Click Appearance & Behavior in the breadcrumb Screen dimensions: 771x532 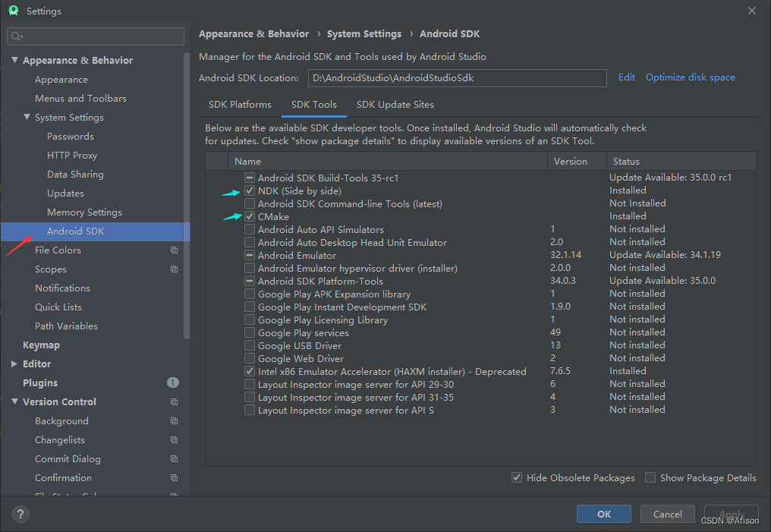point(253,34)
